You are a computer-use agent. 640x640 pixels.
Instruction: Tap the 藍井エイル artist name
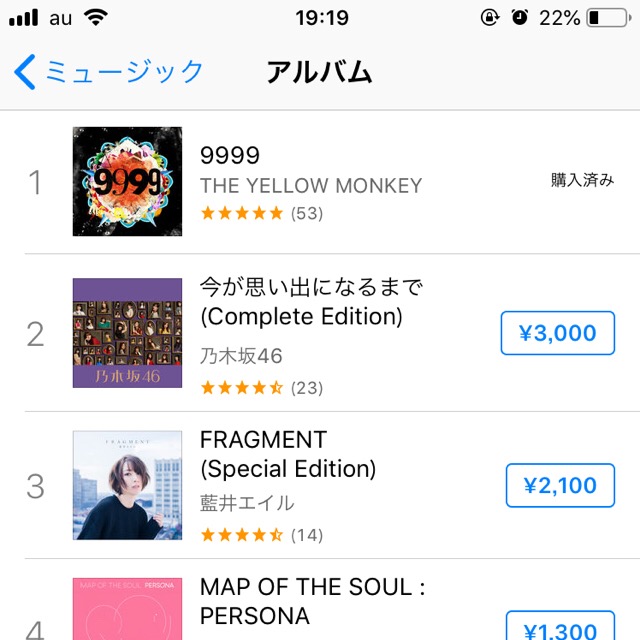248,503
